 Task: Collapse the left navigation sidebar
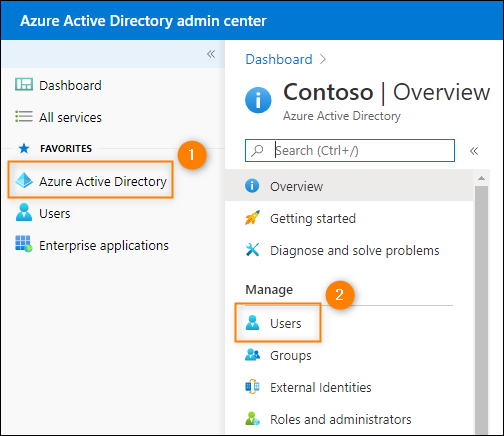(x=211, y=54)
